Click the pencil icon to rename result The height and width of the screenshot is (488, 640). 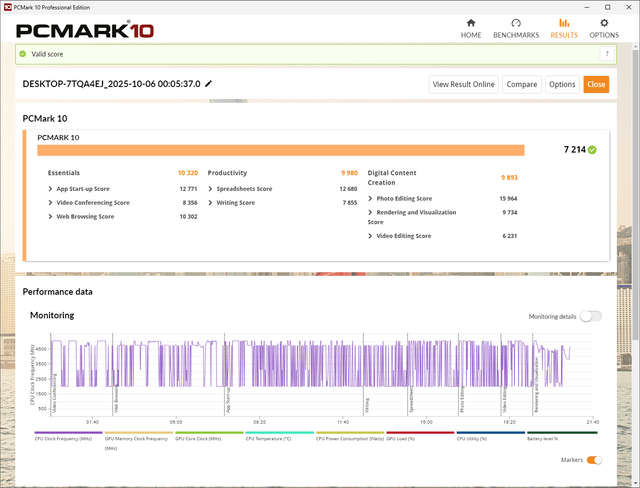coord(209,84)
